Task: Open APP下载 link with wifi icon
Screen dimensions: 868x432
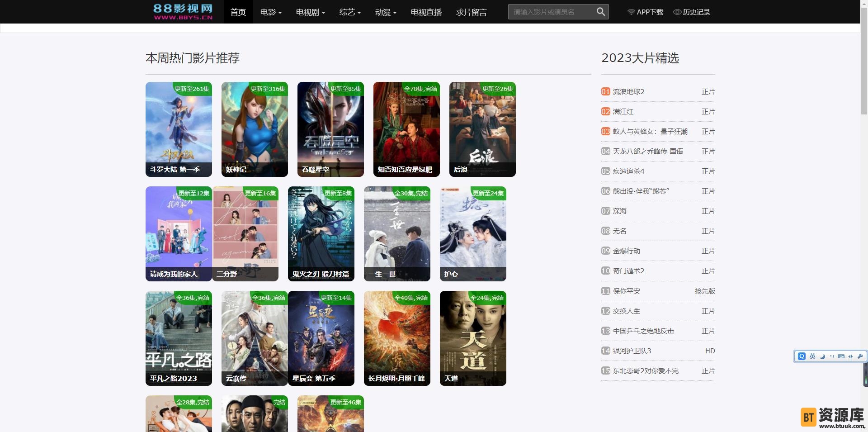Action: [x=645, y=12]
